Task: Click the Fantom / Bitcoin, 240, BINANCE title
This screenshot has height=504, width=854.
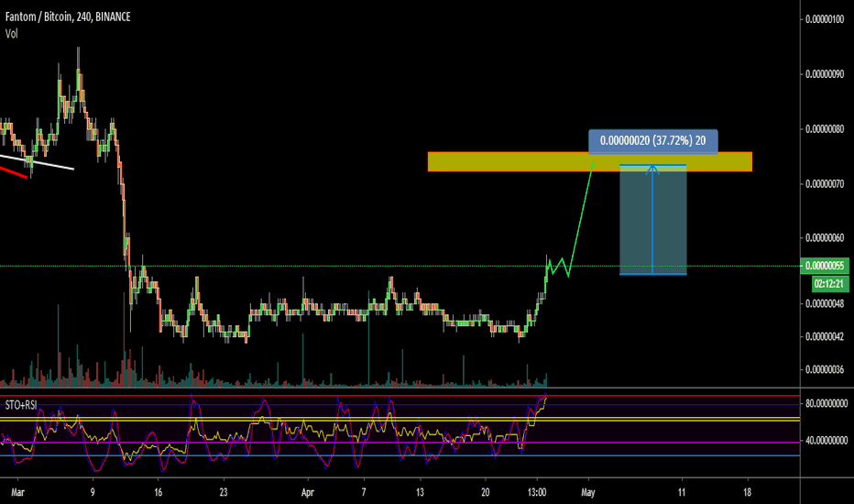Action: click(x=68, y=16)
